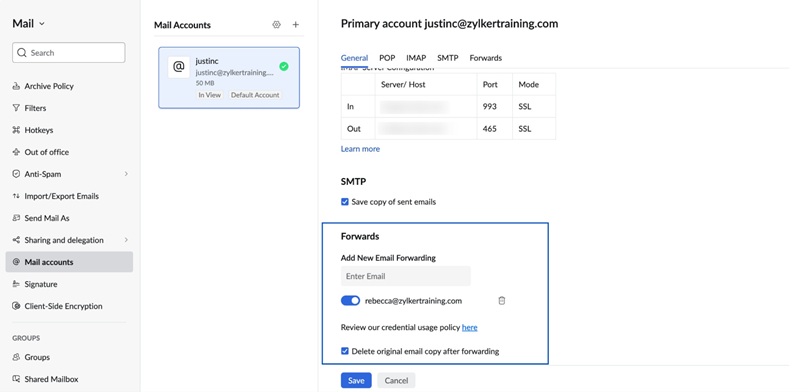Click the Cancel button
811x392 pixels.
click(x=396, y=381)
